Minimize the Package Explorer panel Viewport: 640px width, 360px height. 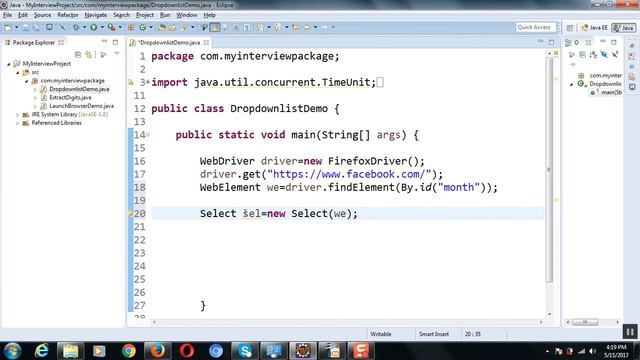104,42
